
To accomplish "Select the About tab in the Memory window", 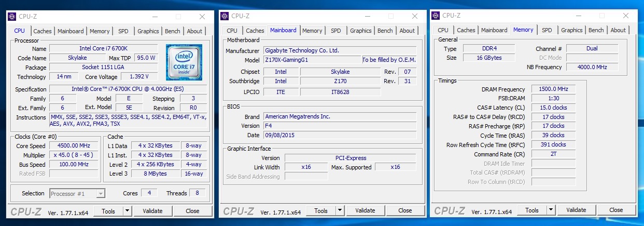I will pos(618,30).
